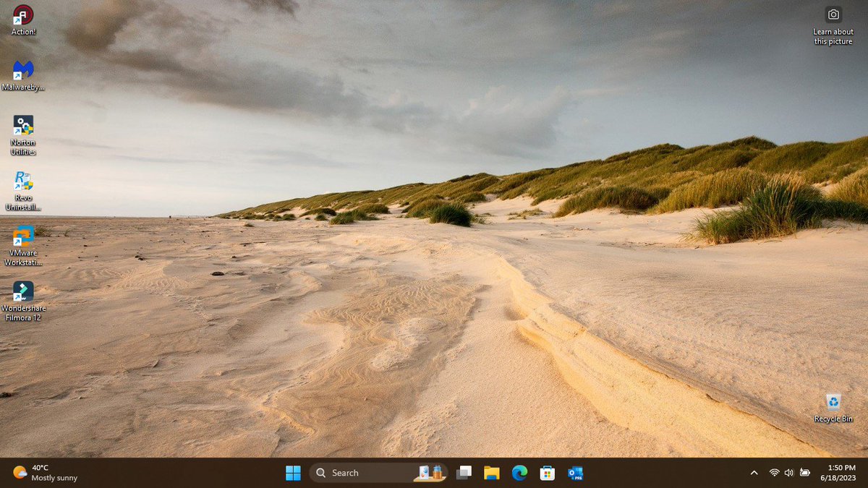Toggle Wi-Fi settings from the network icon
Viewport: 868px width, 488px height.
773,472
